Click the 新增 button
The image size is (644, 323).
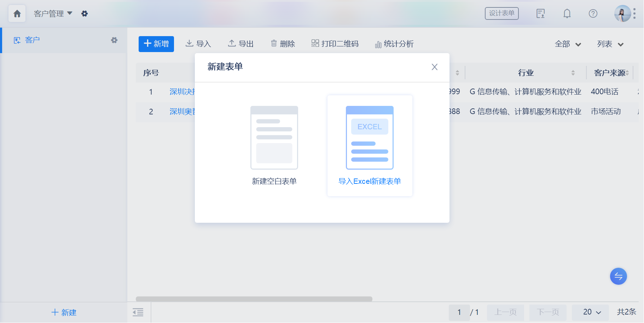click(156, 44)
